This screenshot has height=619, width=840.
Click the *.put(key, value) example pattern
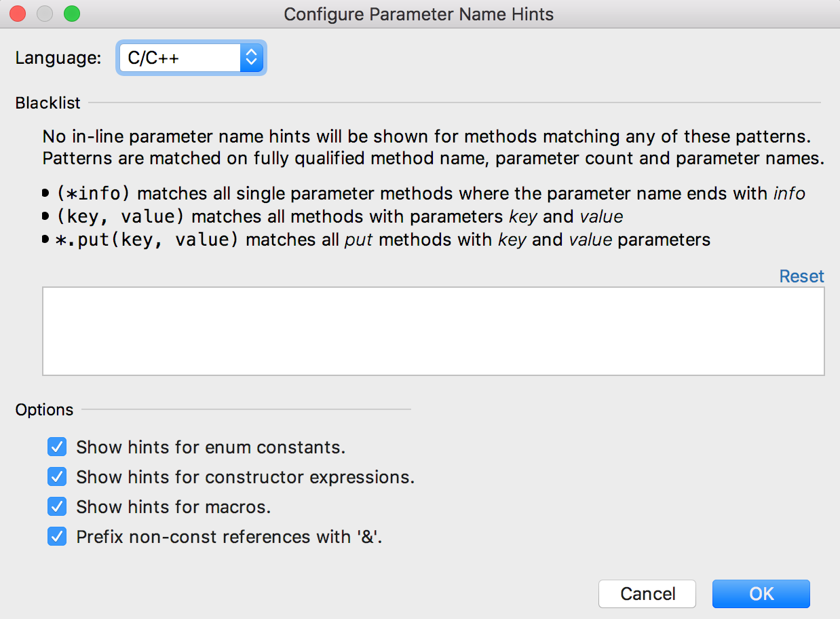148,240
